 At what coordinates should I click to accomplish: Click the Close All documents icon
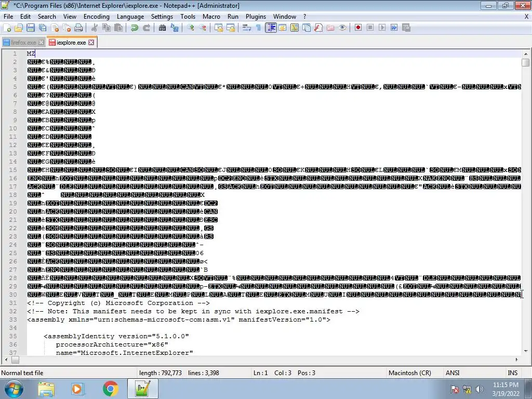coord(67,28)
